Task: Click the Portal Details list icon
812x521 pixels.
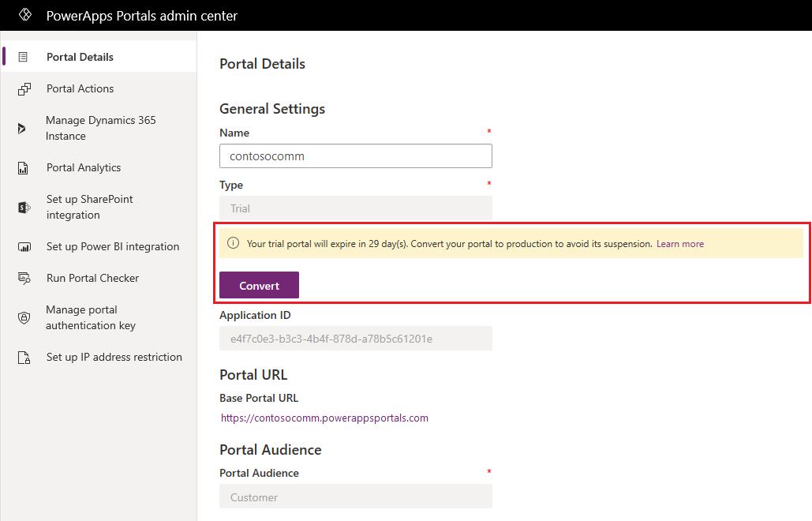Action: click(x=23, y=57)
